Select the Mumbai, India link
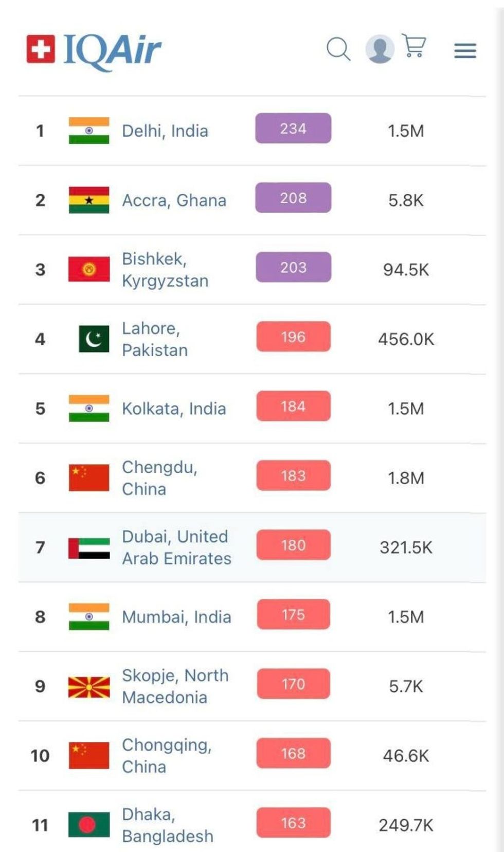 176,617
